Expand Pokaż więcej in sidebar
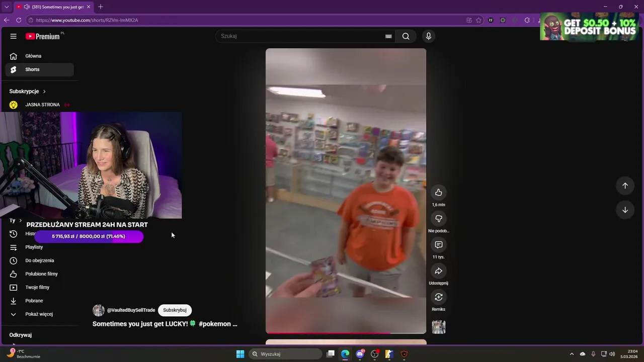Viewport: 644px width, 362px height. 39,314
